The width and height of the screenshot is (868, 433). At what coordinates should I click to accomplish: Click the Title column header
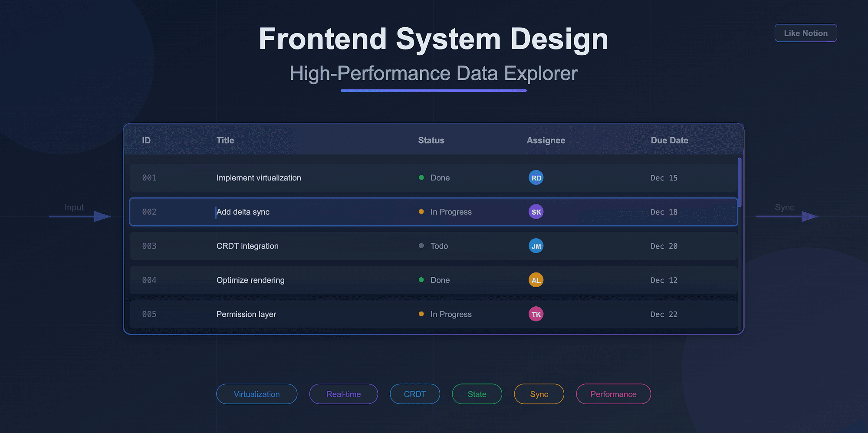tap(225, 140)
